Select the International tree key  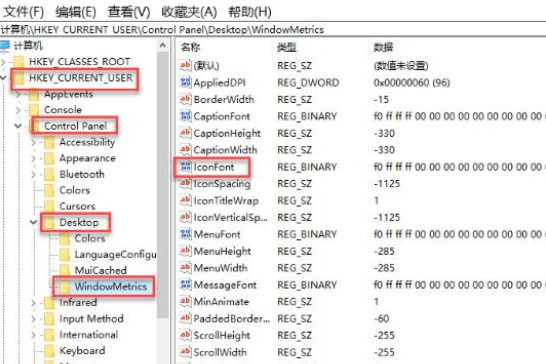(x=88, y=335)
